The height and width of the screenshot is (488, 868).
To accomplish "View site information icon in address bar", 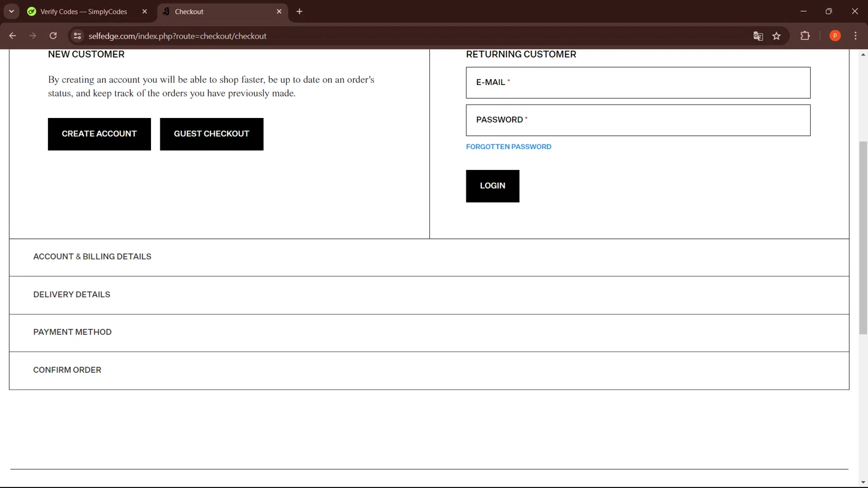I will point(77,36).
